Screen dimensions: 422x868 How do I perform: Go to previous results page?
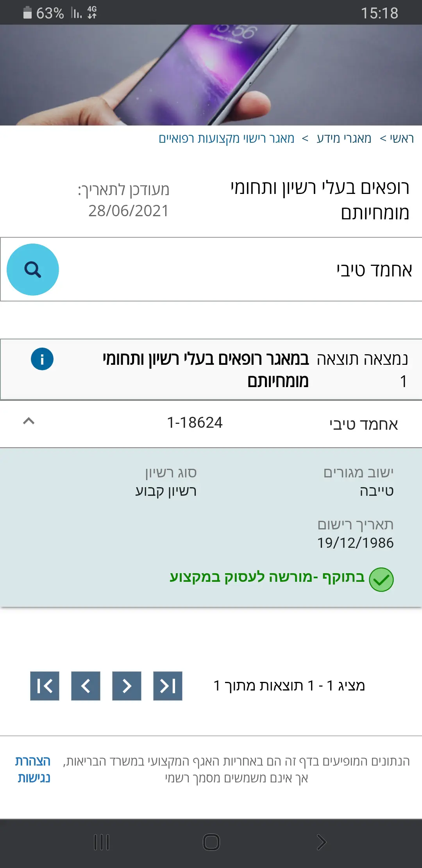pos(86,686)
